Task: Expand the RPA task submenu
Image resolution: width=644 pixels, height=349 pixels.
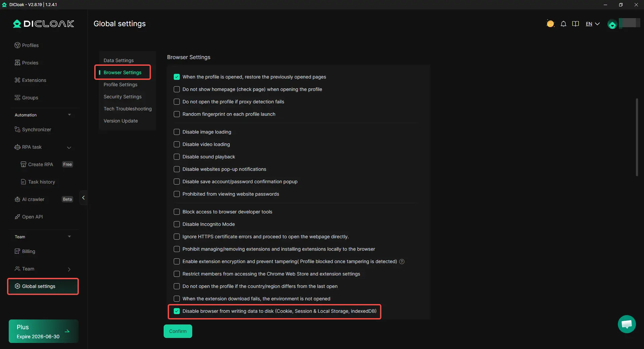Action: [69, 147]
